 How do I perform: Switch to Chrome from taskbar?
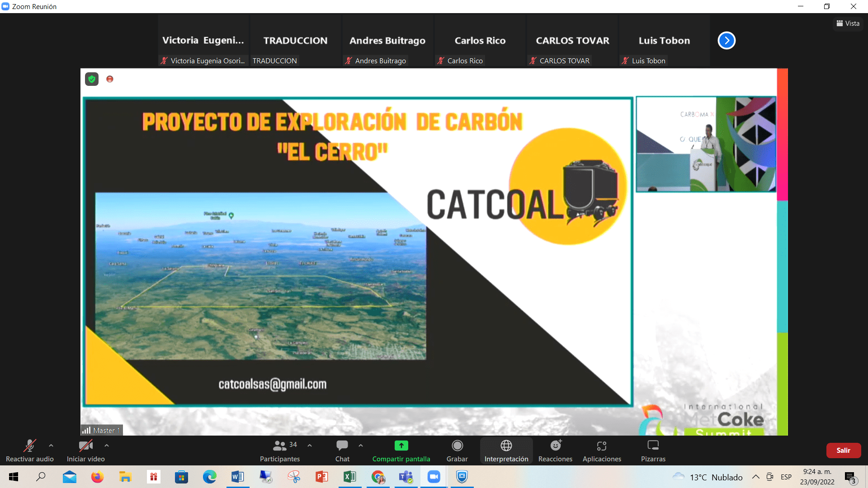point(378,477)
